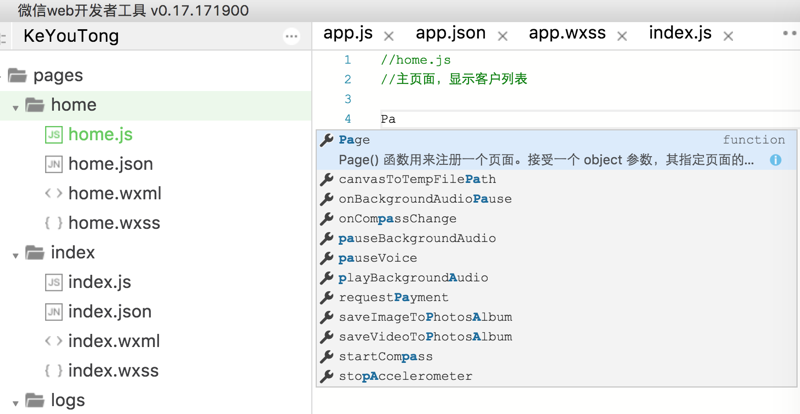Open the project options ellipsis menu

(x=291, y=36)
